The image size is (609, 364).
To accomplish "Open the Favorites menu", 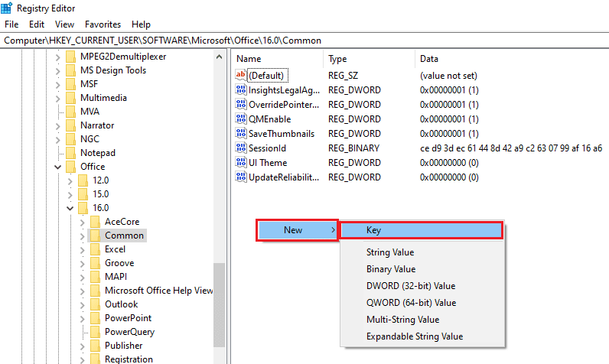I will click(x=103, y=24).
